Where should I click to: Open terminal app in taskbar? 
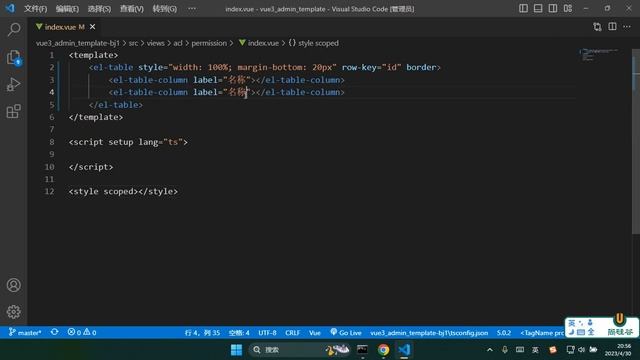tap(362, 350)
